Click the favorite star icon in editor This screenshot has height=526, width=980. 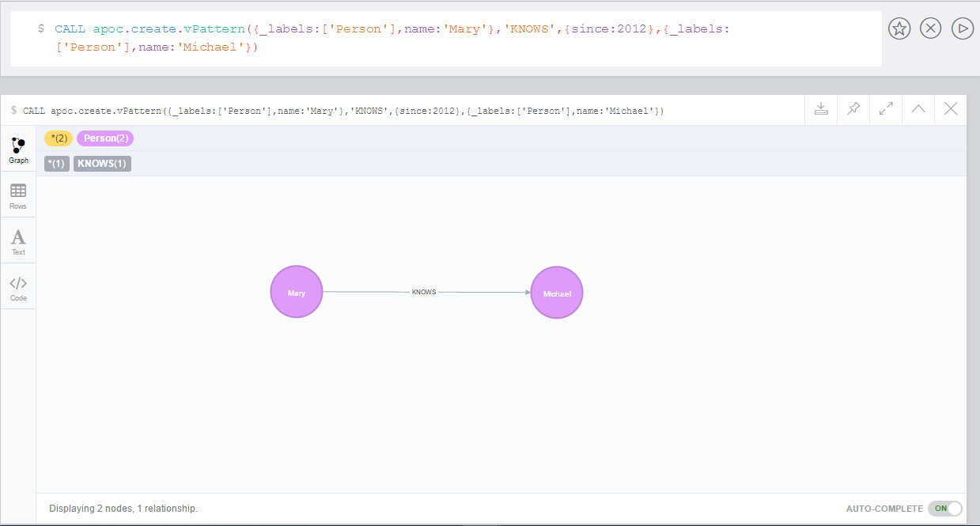[x=899, y=29]
